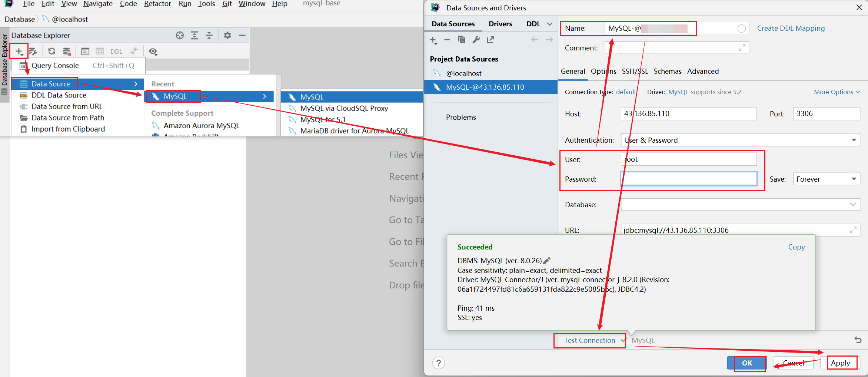Viewport: 868px width, 377px height.
Task: Click the MySQL driver link
Action: [x=678, y=92]
